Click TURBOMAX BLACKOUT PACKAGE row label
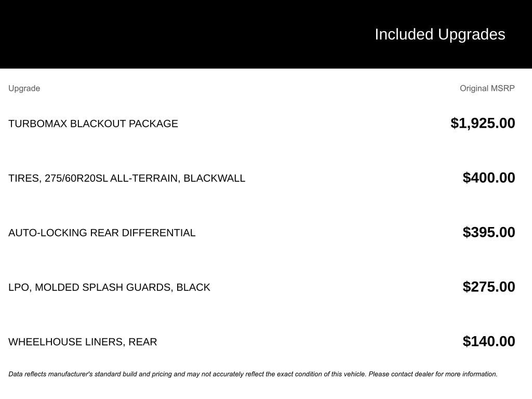Image resolution: width=532 pixels, height=399 pixels. pos(93,124)
